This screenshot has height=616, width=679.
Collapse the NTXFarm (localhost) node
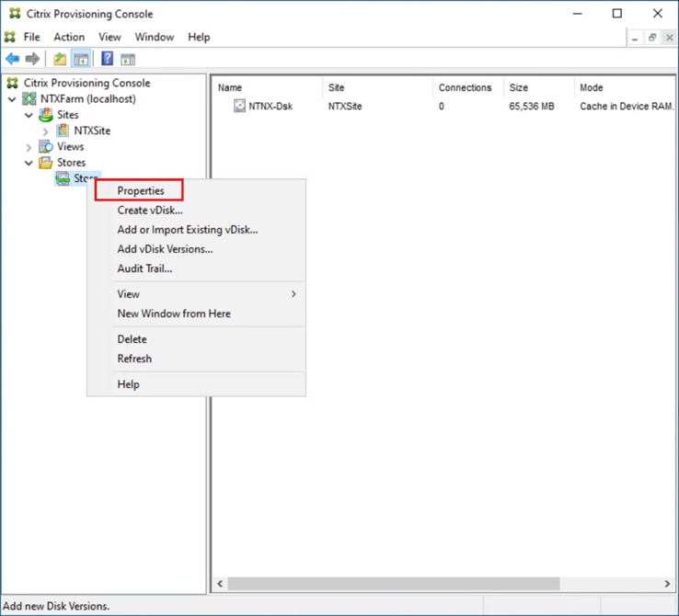coord(12,99)
